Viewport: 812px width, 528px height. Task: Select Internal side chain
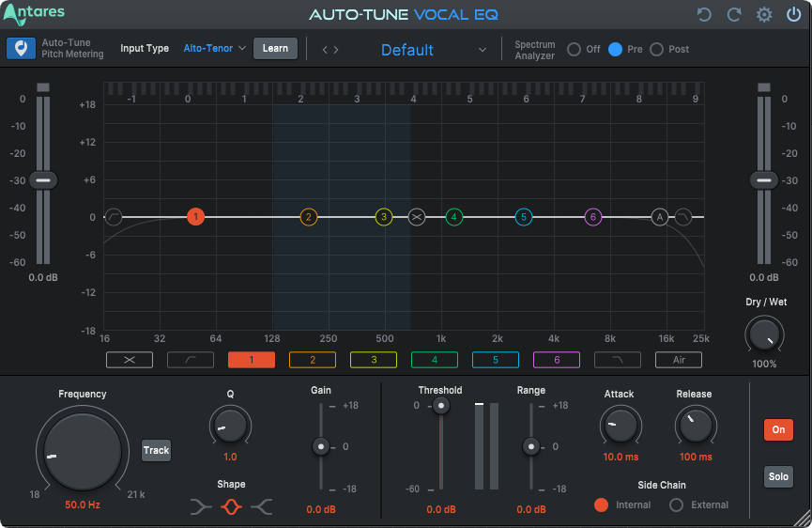coord(601,505)
